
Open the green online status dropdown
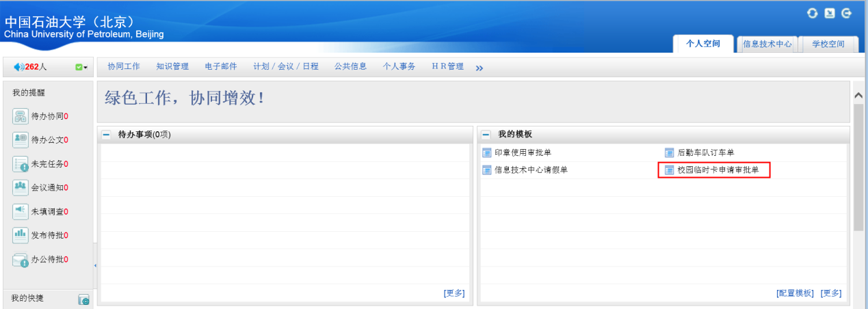(81, 67)
